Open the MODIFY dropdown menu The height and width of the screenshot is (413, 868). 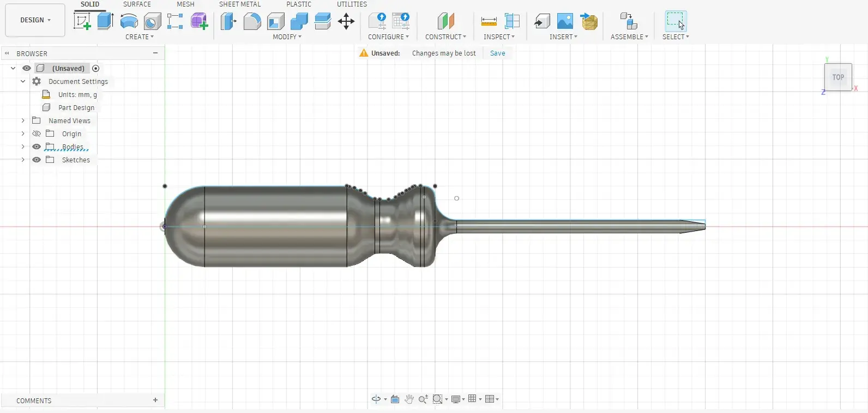pos(287,37)
